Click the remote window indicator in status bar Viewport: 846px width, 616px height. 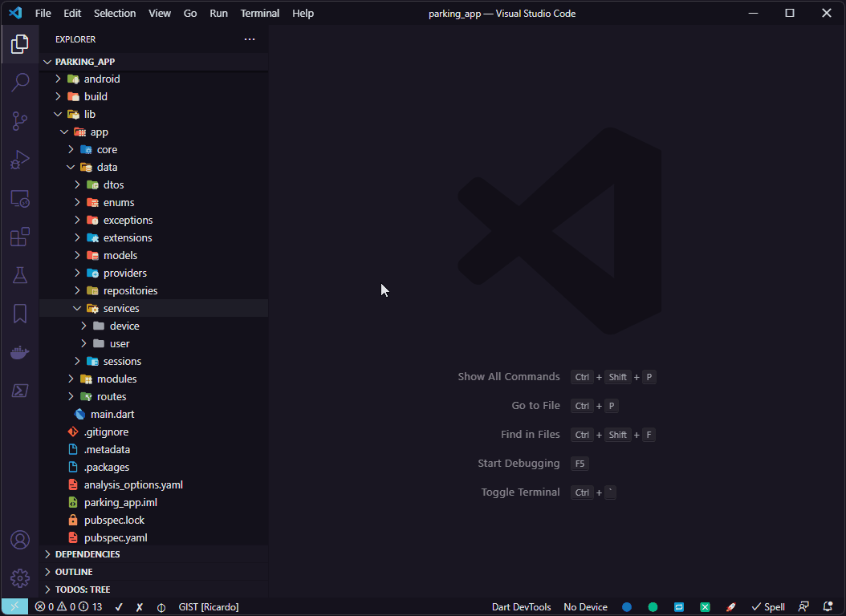(14, 607)
